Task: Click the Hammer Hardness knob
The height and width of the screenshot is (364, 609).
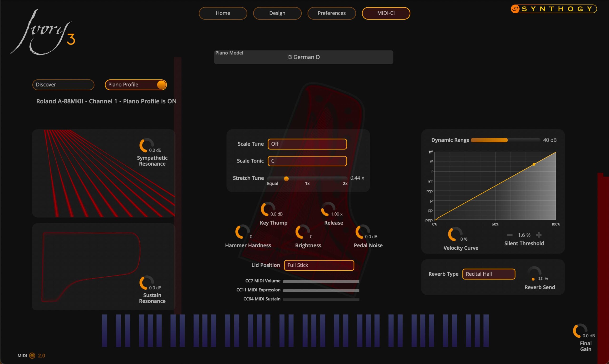Action: (243, 232)
